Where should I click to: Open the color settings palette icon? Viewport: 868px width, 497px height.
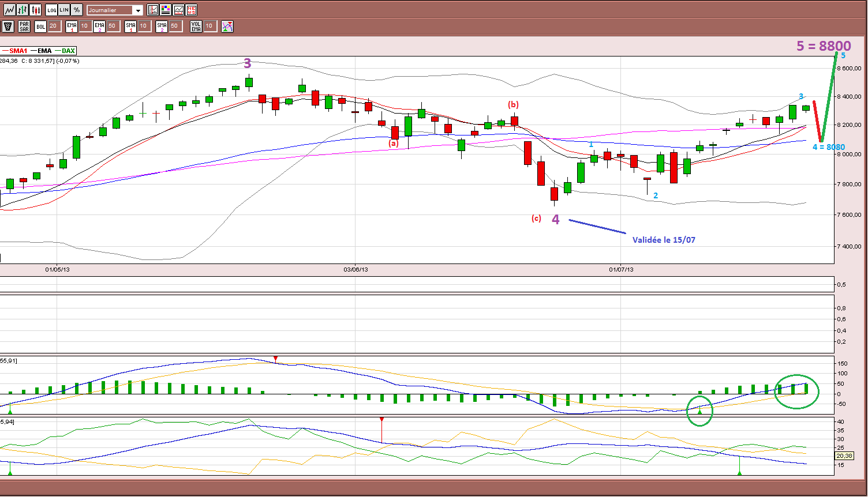tap(166, 10)
